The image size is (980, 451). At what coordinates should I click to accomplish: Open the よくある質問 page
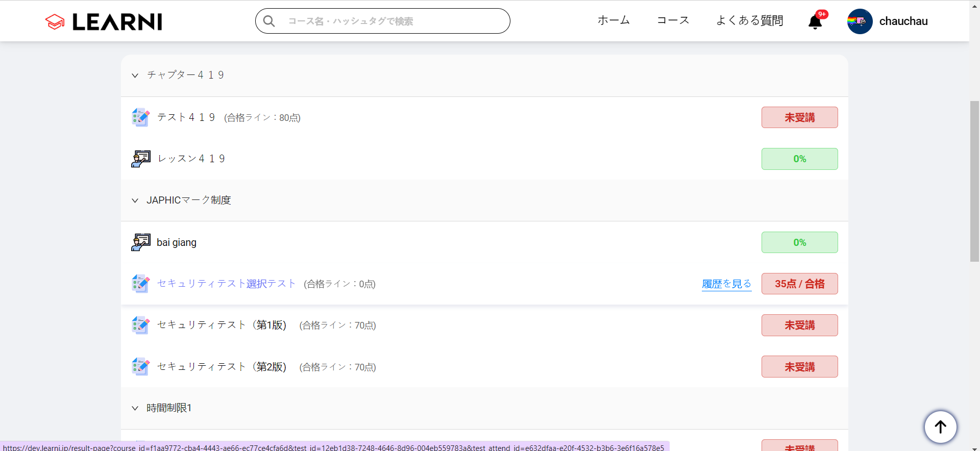749,20
